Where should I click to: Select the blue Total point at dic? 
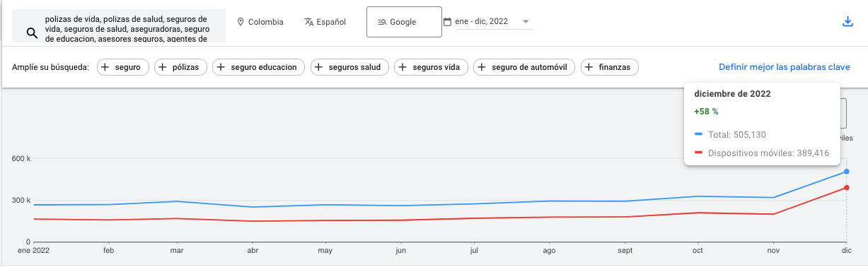(846, 172)
